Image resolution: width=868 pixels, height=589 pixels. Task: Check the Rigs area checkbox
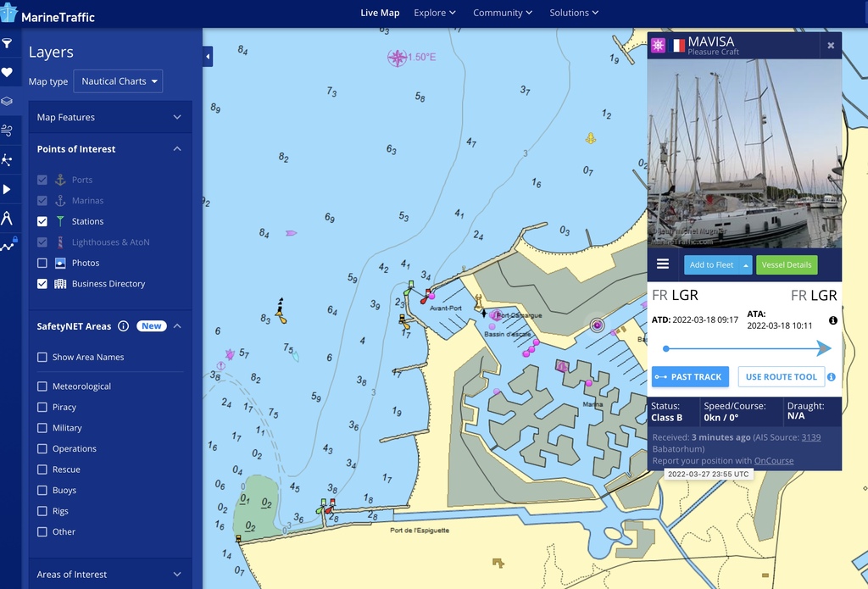tap(42, 511)
